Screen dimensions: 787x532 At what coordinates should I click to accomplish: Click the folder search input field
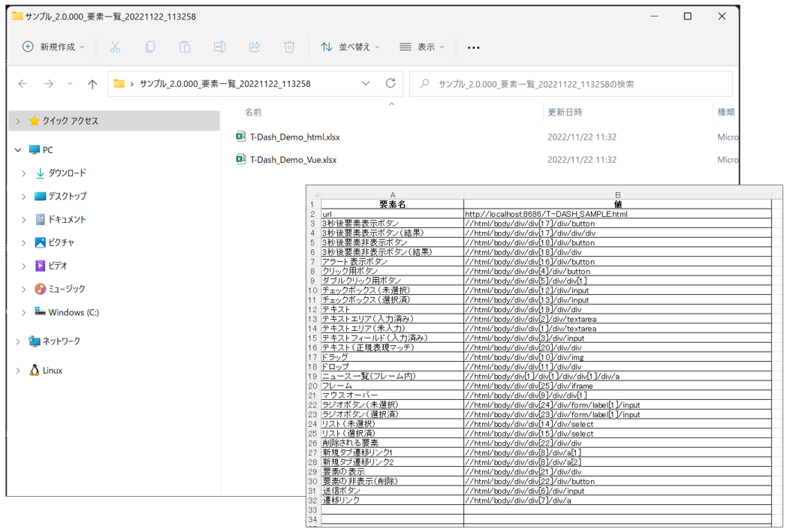point(578,84)
